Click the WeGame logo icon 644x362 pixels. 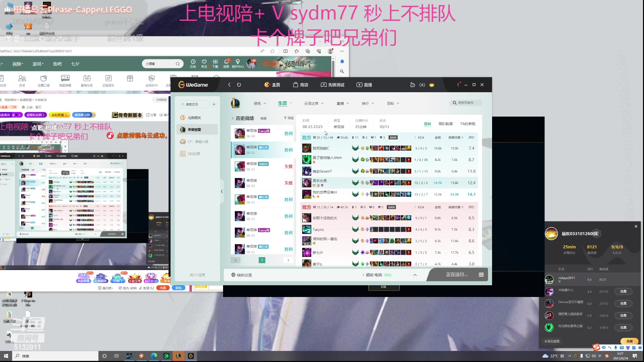point(181,85)
